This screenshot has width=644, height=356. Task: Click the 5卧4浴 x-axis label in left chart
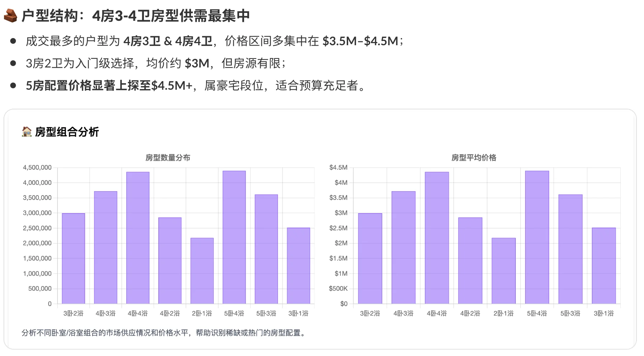coord(234,313)
